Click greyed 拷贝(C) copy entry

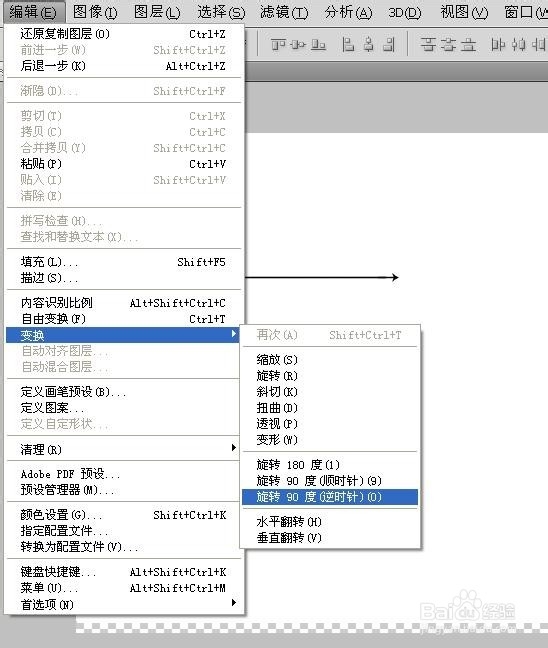(x=123, y=132)
